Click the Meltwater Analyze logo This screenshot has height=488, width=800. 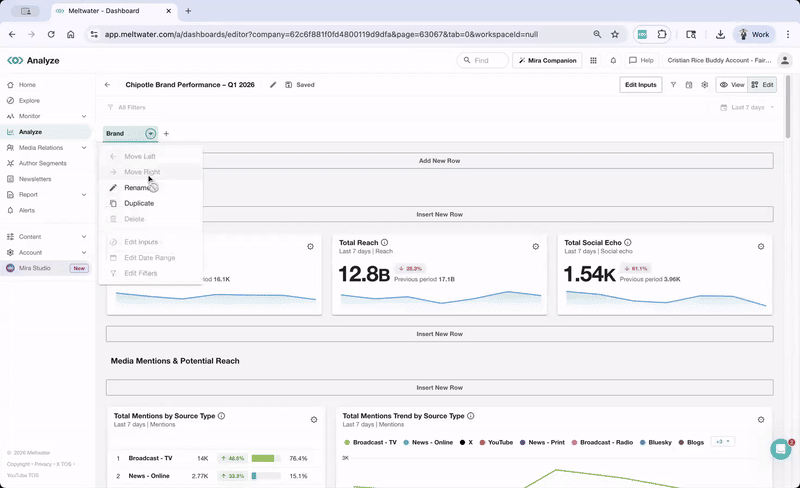click(x=34, y=60)
